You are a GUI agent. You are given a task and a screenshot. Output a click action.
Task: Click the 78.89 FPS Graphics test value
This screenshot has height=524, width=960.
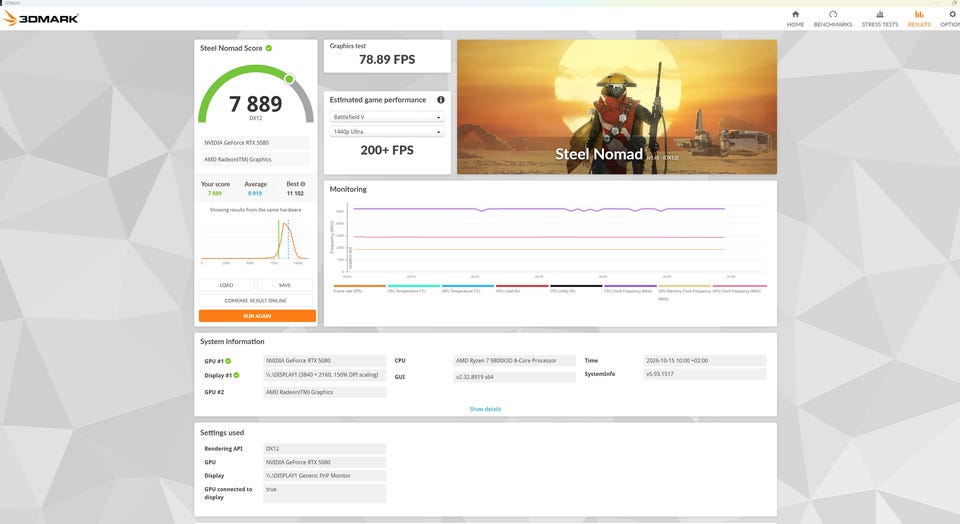[387, 59]
